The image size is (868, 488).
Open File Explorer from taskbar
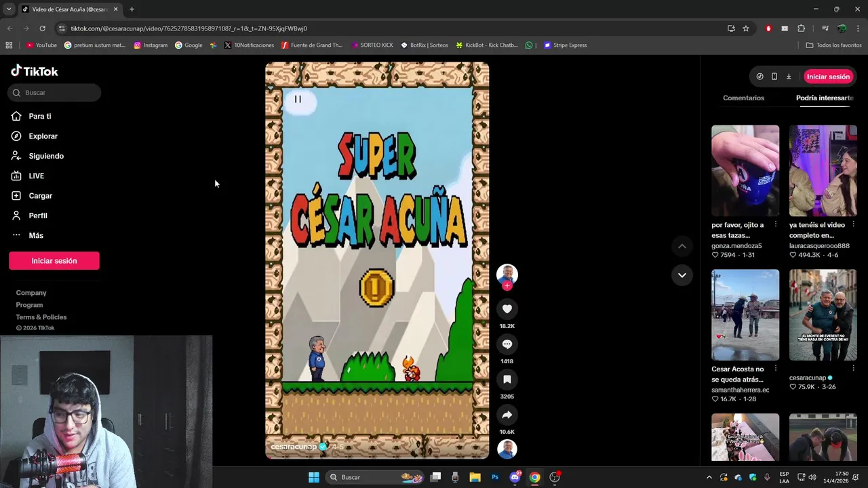pyautogui.click(x=475, y=477)
